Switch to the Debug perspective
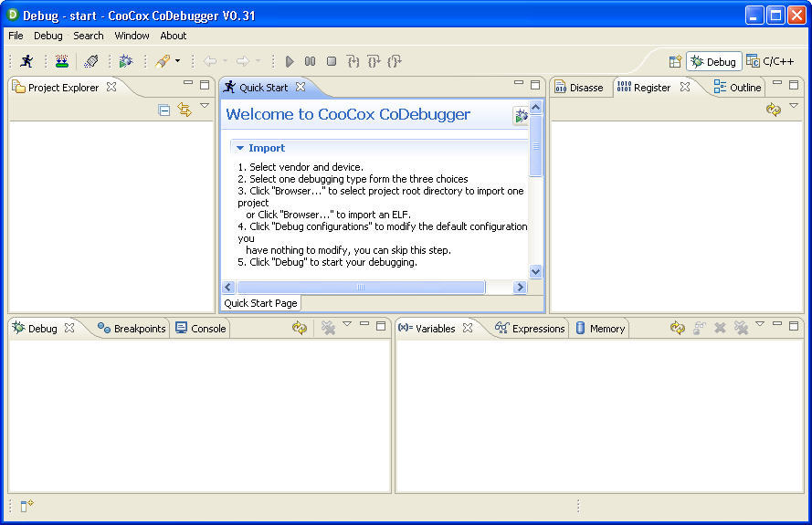 pyautogui.click(x=713, y=61)
